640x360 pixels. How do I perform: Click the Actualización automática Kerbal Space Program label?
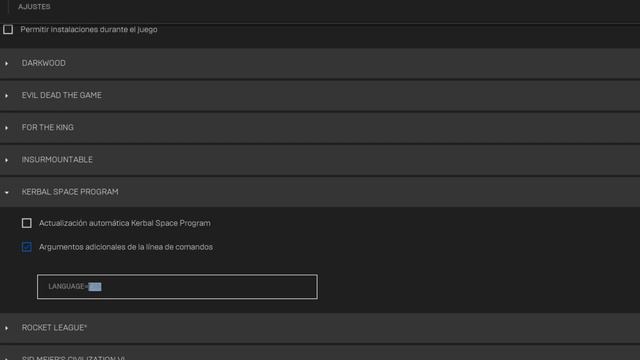point(125,223)
